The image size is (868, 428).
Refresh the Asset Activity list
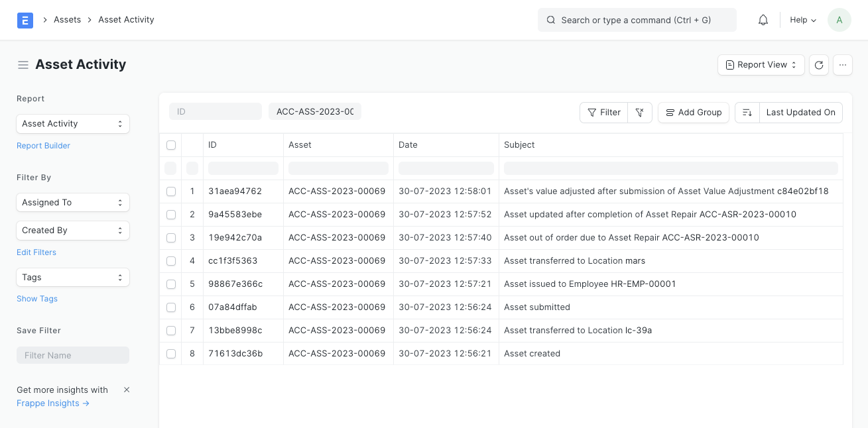pyautogui.click(x=819, y=65)
